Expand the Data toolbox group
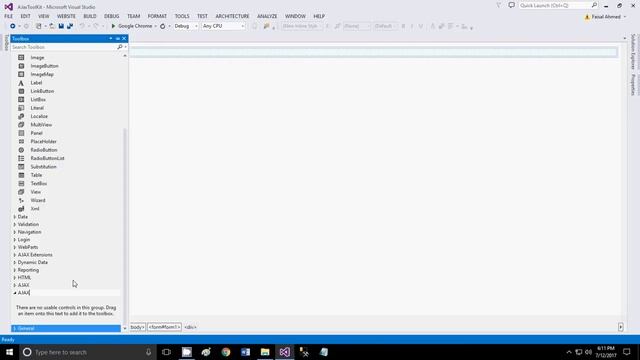The image size is (640, 360). pos(15,217)
